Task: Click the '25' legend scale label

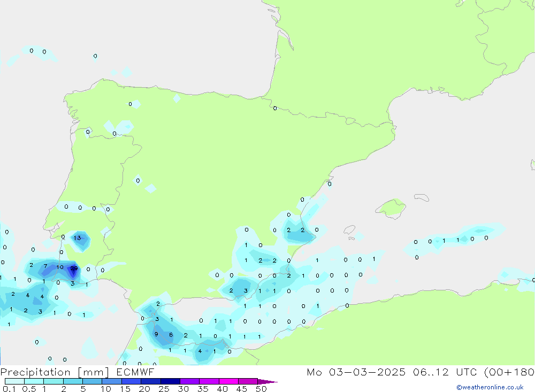Action: click(164, 389)
